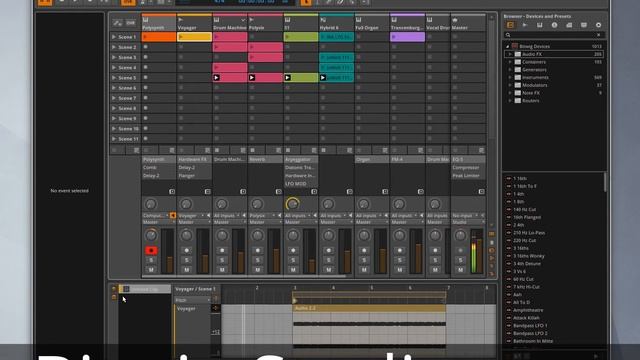640x360 pixels.
Task: Open the Samples tab icon in Browser
Action: [x=525, y=25]
